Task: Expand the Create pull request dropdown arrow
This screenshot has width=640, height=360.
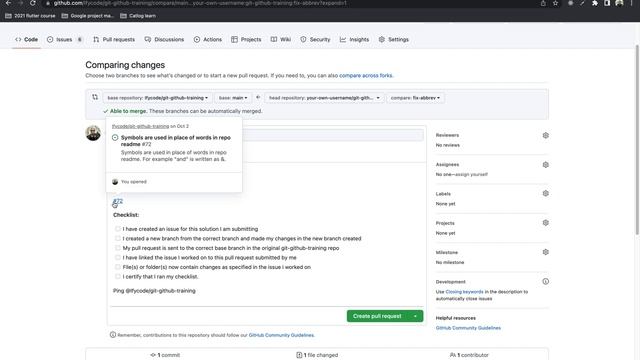Action: [415, 316]
